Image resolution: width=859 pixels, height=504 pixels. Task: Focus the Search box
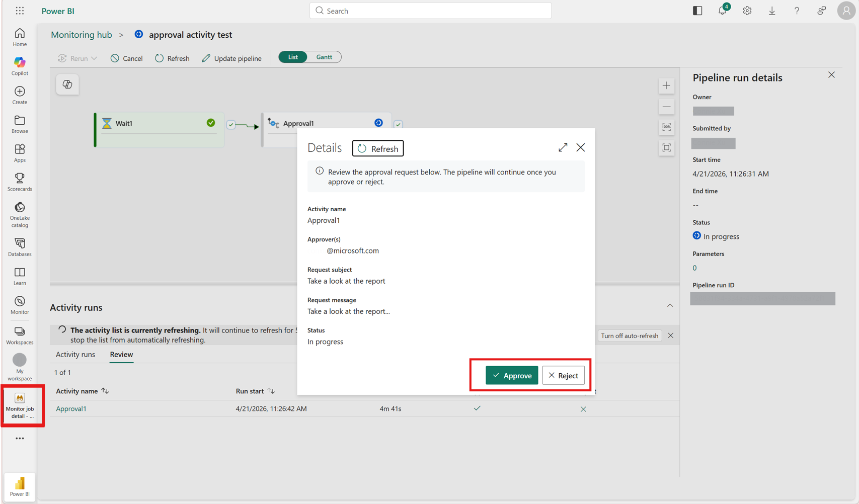[x=430, y=11]
